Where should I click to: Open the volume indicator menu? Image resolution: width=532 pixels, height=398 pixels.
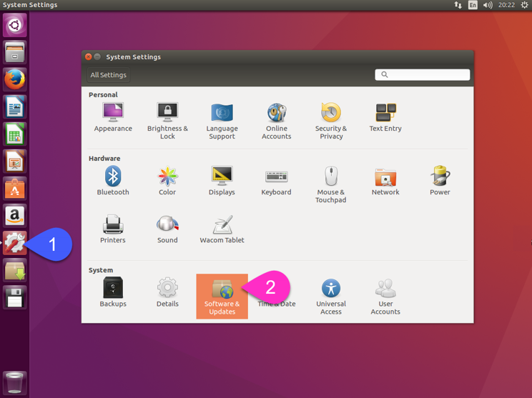coord(488,5)
